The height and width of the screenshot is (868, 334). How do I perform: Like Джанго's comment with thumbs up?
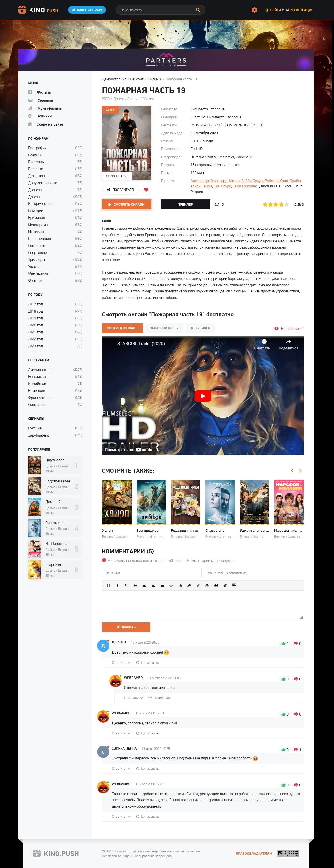click(x=283, y=644)
